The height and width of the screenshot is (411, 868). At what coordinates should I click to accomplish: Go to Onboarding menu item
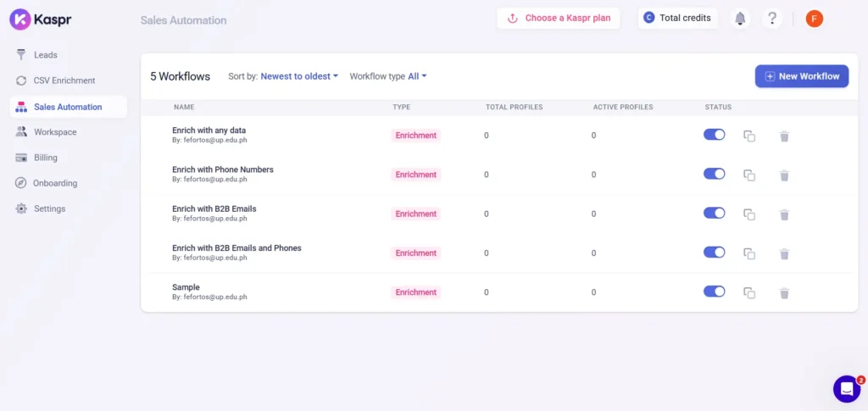click(x=55, y=183)
